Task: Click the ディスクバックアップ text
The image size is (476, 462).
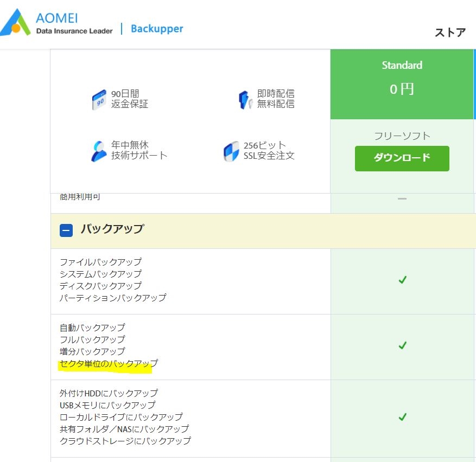Action: (101, 286)
